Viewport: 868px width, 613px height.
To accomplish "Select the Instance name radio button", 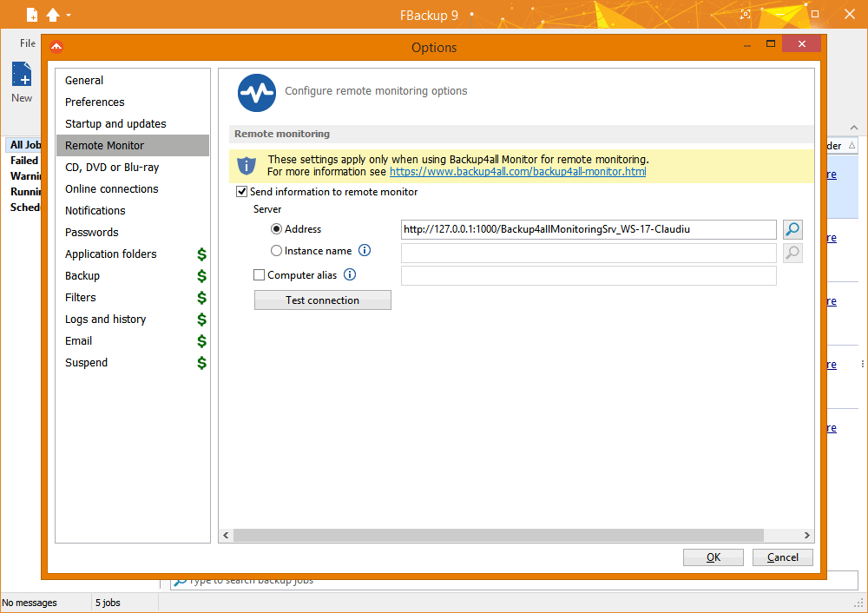I will 276,251.
